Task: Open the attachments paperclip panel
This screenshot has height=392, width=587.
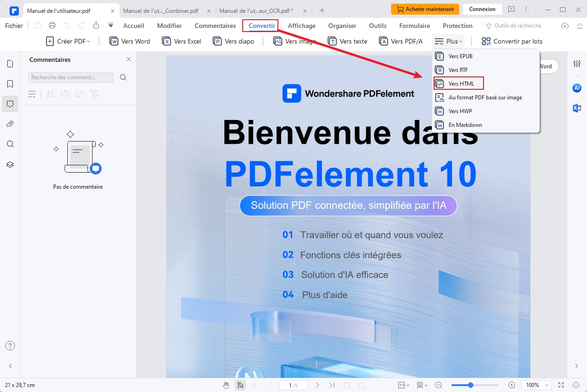Action: pyautogui.click(x=10, y=124)
